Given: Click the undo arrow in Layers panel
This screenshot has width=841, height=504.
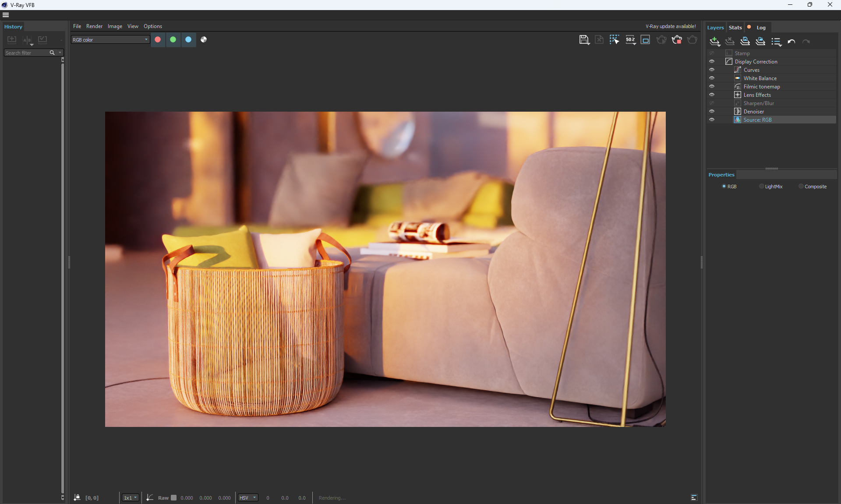Looking at the screenshot, I should pyautogui.click(x=791, y=42).
